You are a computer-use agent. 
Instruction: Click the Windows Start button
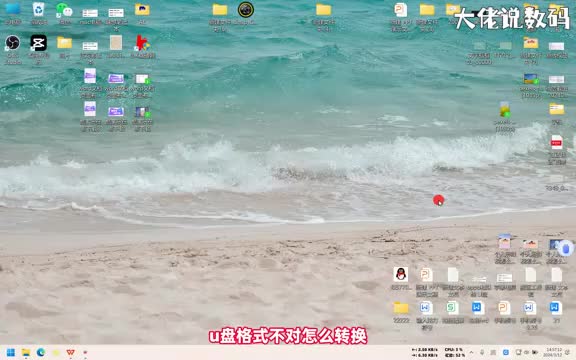click(x=11, y=353)
